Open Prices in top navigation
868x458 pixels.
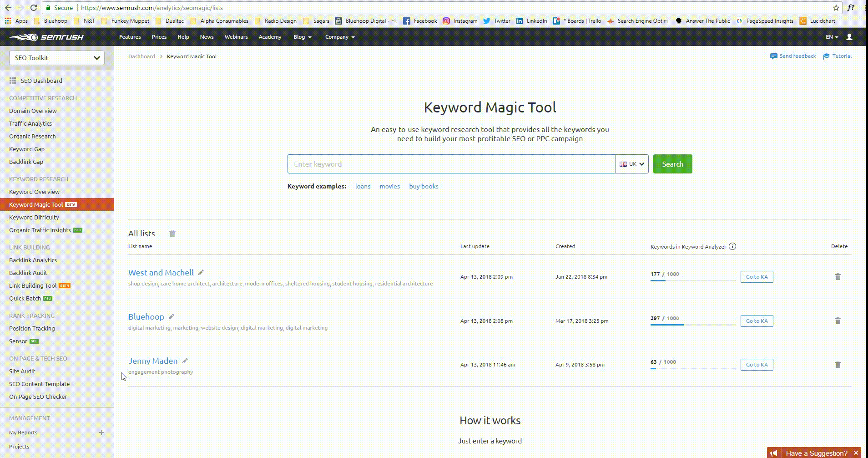[159, 37]
